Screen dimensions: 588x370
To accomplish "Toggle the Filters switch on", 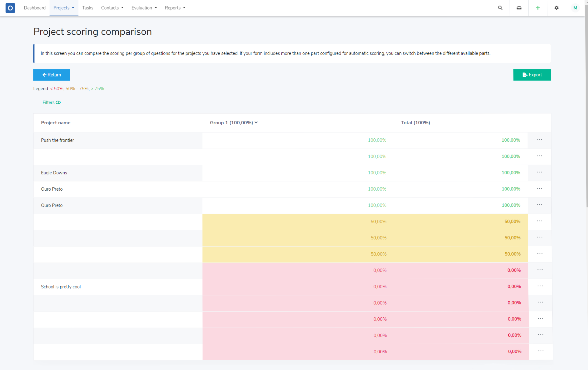I will [59, 102].
